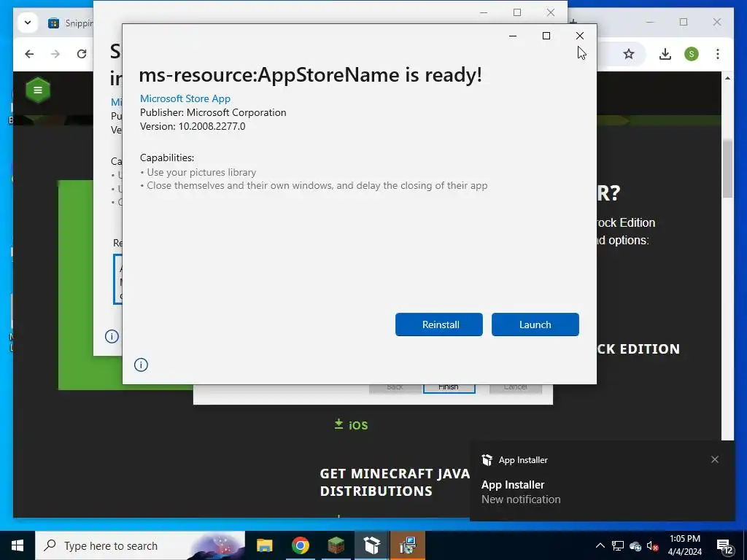Click the taskbar search box
Viewport: 747px width, 560px height.
(x=140, y=545)
